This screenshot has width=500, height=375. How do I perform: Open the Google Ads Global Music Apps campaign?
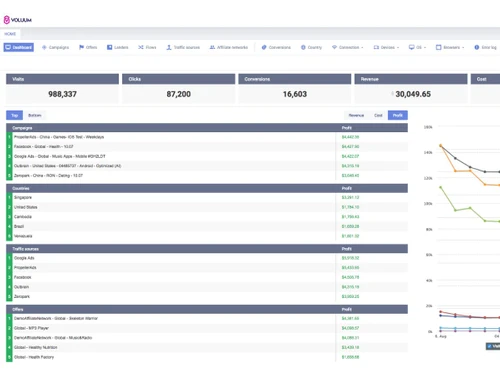[207, 156]
